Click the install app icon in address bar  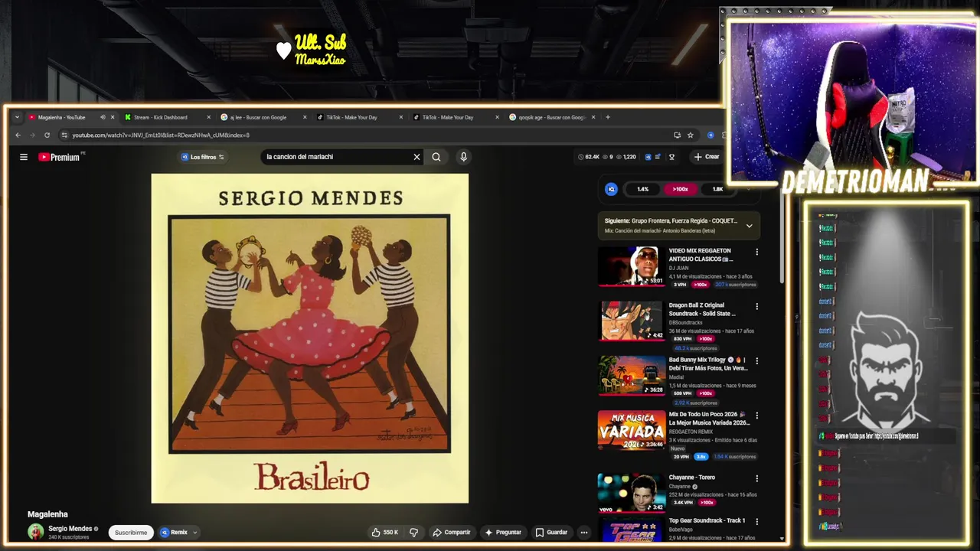pos(677,135)
